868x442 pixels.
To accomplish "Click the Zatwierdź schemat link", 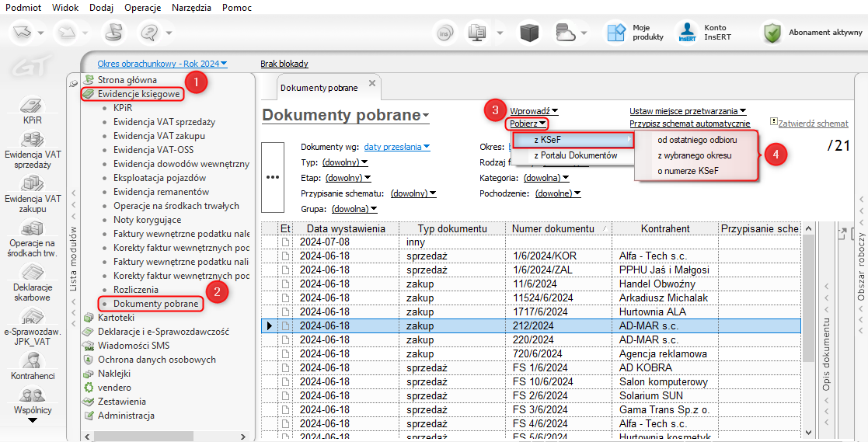I will (813, 124).
